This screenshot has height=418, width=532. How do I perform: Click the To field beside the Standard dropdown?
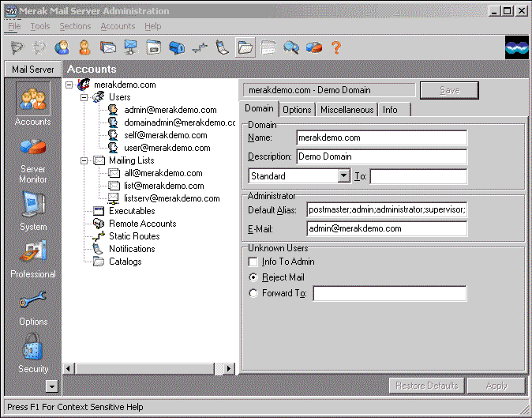[x=418, y=176]
